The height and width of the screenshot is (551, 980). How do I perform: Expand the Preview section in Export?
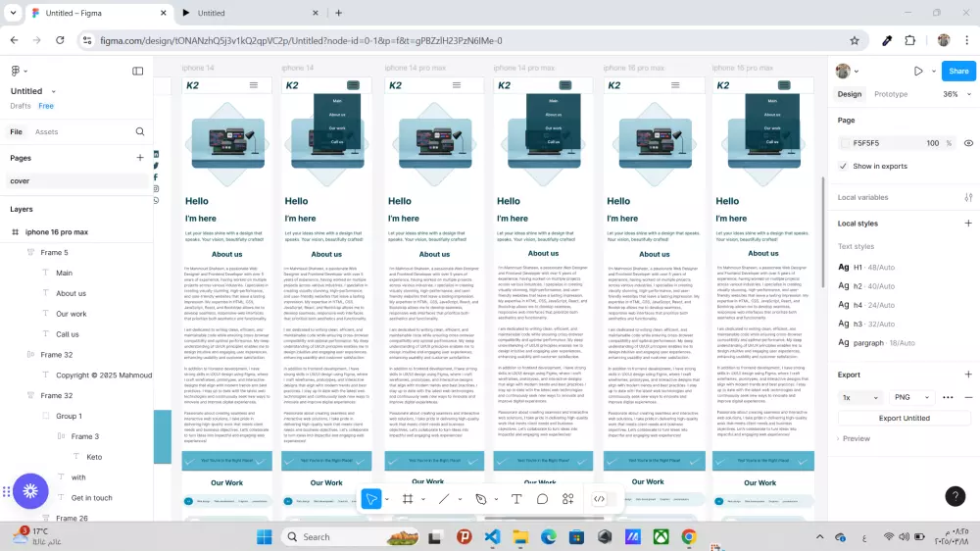854,438
